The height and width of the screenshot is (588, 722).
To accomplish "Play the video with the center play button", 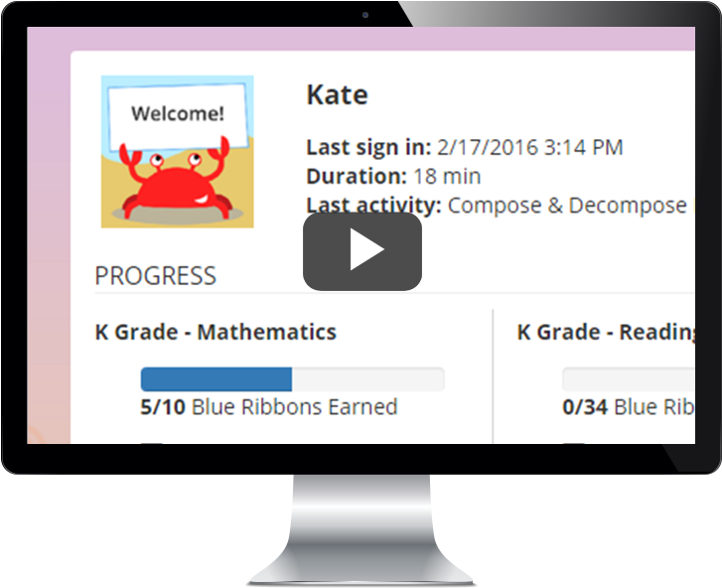I will click(x=362, y=251).
